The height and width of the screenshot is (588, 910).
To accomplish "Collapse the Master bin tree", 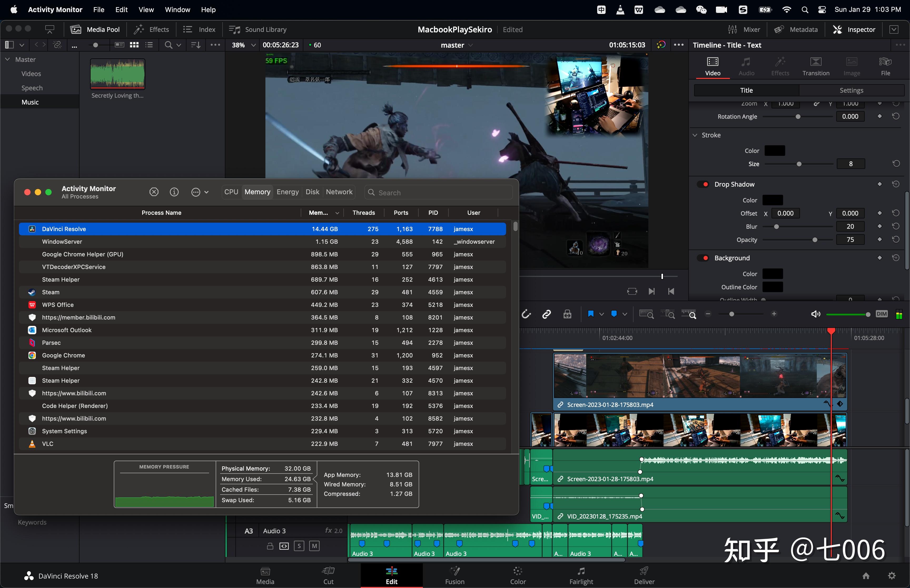I will point(7,59).
